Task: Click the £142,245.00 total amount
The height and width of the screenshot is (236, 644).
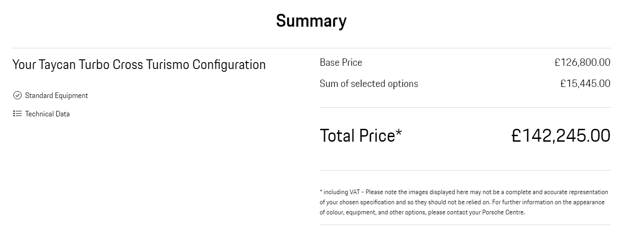Action: tap(561, 136)
